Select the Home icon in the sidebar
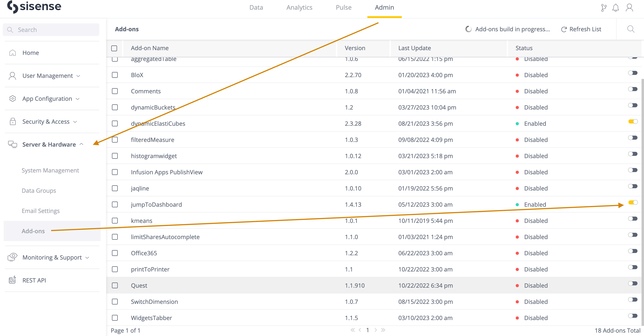This screenshot has width=644, height=336. click(12, 53)
